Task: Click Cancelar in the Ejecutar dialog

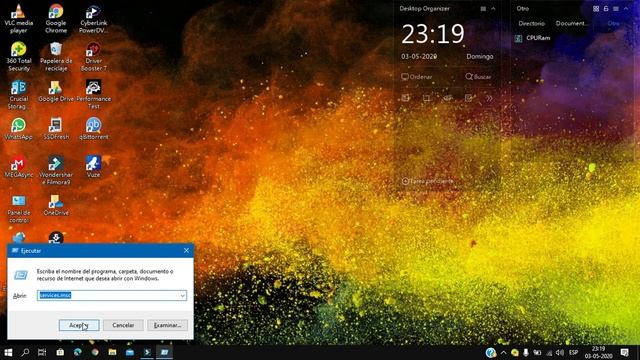Action: click(x=123, y=325)
